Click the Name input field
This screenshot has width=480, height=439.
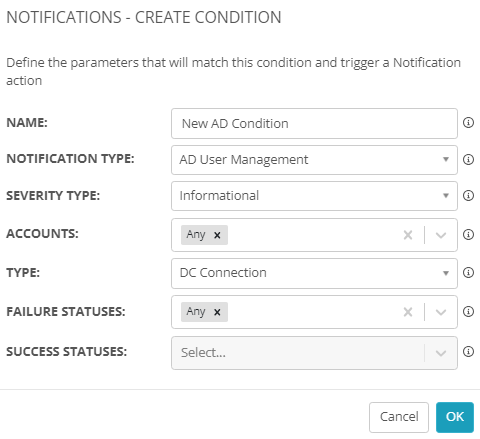[x=314, y=123]
